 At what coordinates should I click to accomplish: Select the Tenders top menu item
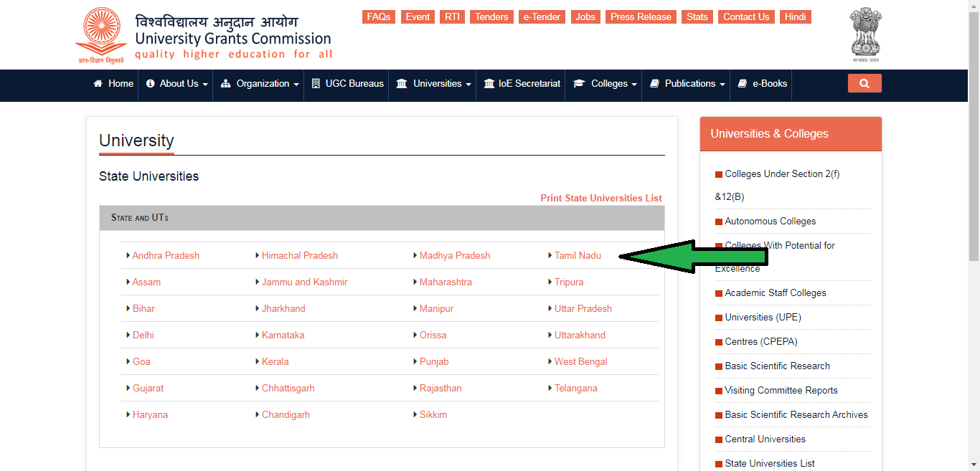(x=491, y=16)
